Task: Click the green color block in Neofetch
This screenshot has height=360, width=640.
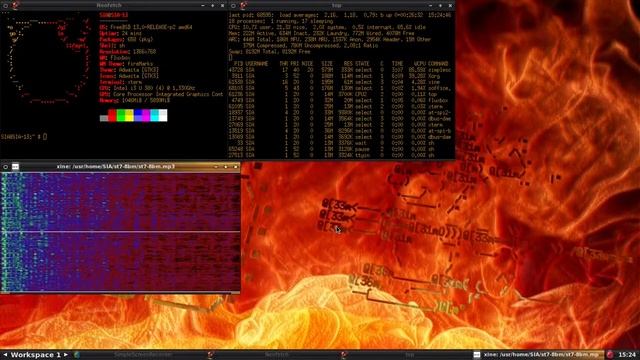Action: [121, 115]
